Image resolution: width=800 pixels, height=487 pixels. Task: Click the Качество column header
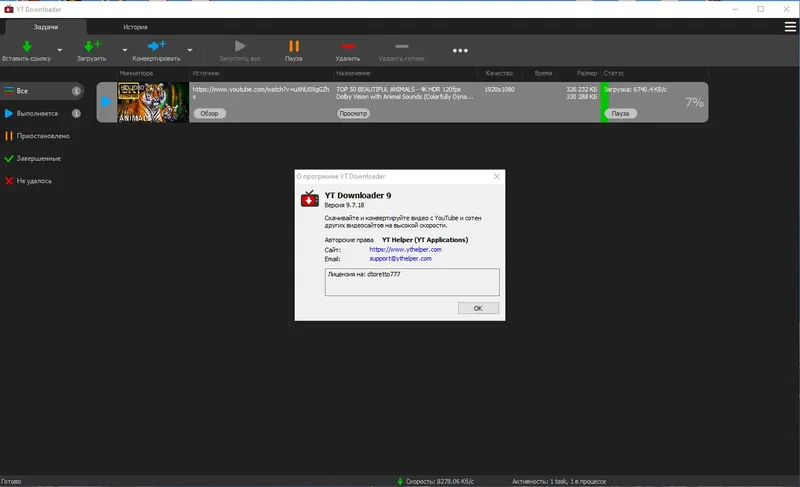click(x=499, y=73)
